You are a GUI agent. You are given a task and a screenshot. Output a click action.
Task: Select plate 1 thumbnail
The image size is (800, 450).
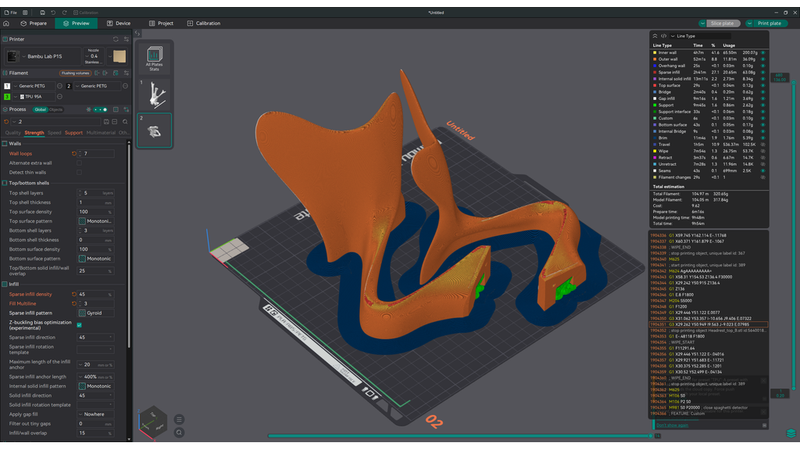tap(155, 95)
